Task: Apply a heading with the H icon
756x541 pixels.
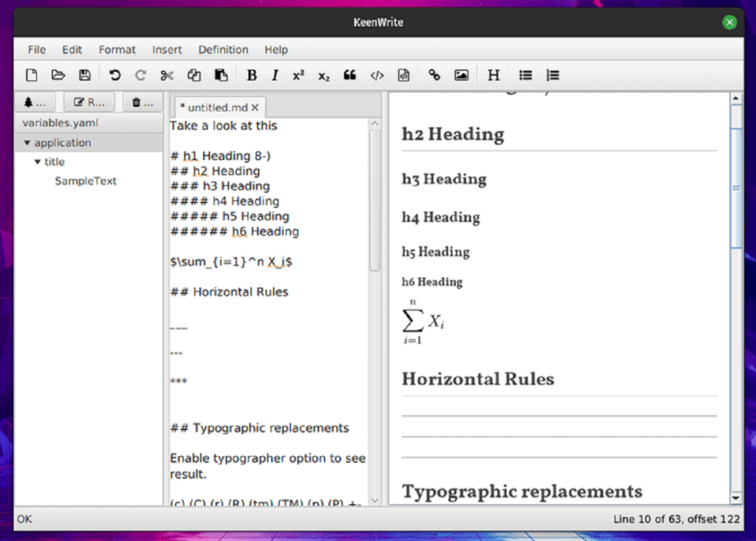Action: click(493, 75)
